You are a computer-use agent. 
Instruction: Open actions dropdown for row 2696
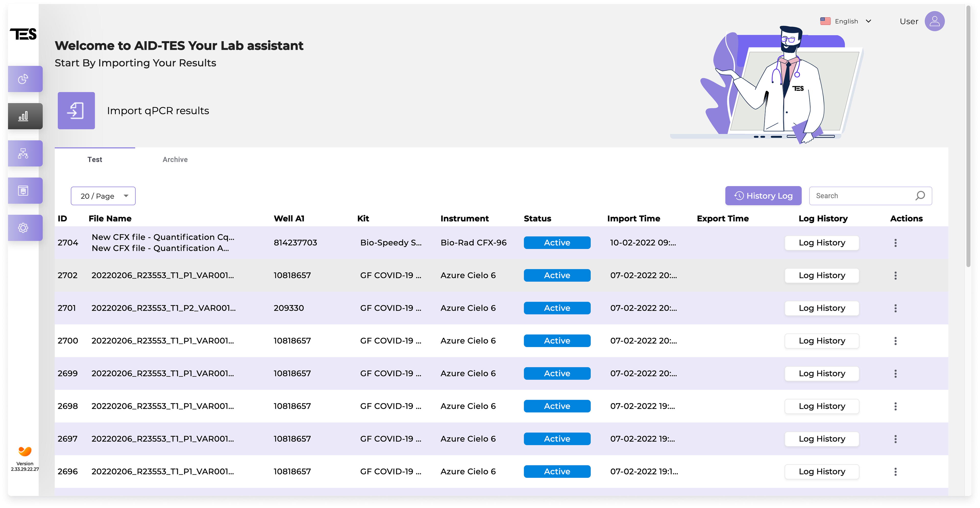click(895, 472)
